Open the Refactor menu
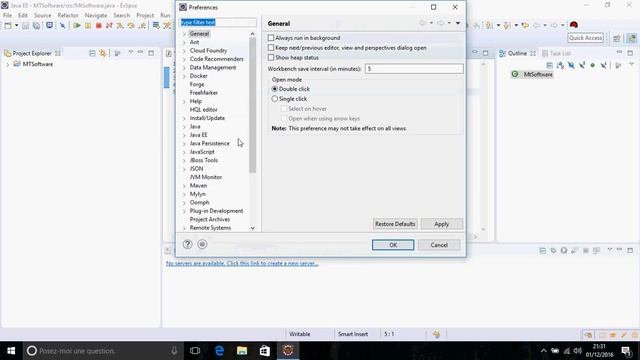 click(68, 16)
